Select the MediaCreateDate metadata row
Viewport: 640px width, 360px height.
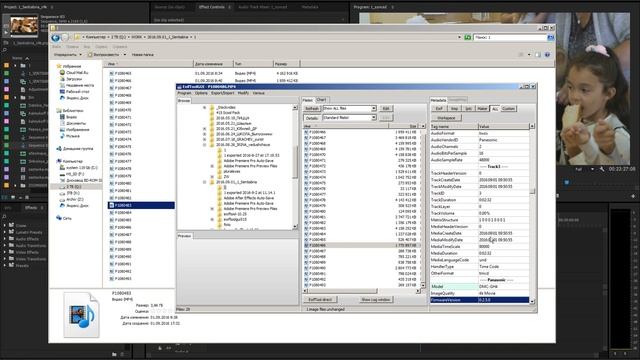480,233
